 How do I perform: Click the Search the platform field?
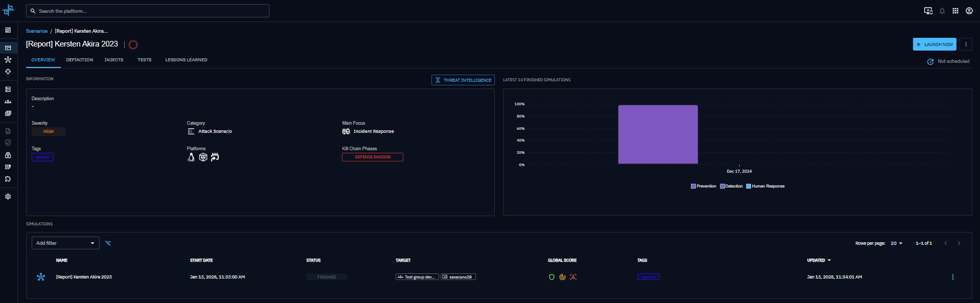148,11
